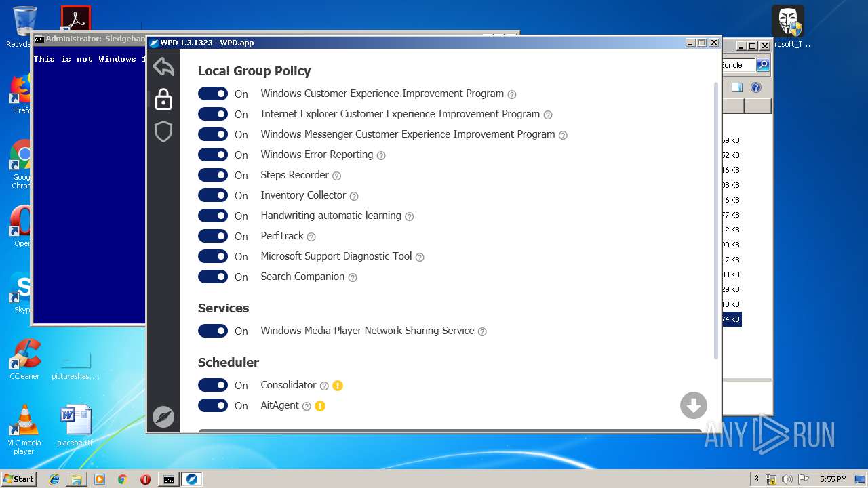Toggle Windows Error Reporting switch
The height and width of the screenshot is (488, 868).
click(213, 155)
